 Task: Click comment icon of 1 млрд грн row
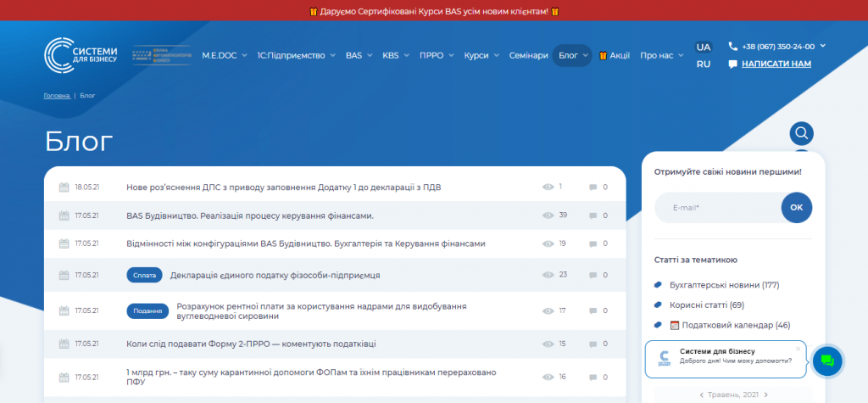pos(593,378)
